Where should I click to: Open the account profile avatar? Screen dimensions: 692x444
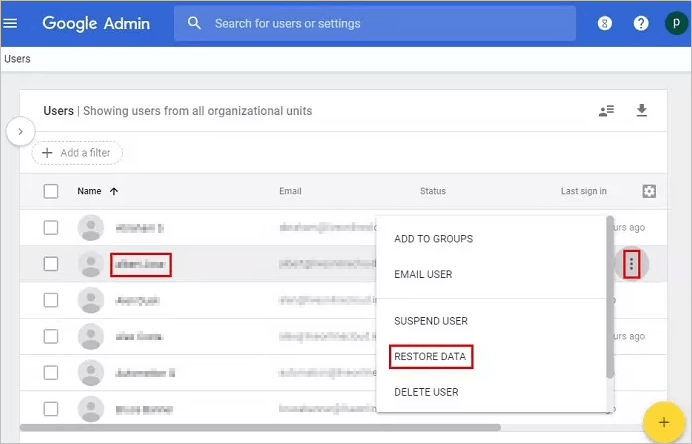click(675, 23)
